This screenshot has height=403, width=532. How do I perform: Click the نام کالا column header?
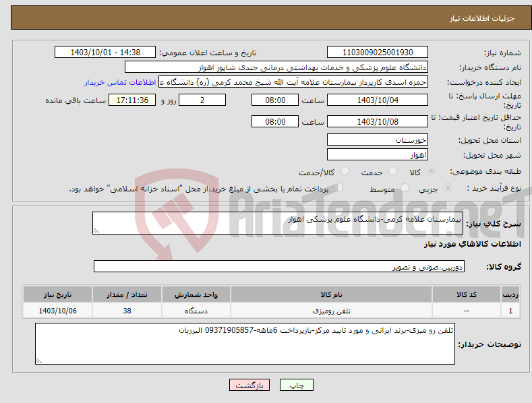331,294
